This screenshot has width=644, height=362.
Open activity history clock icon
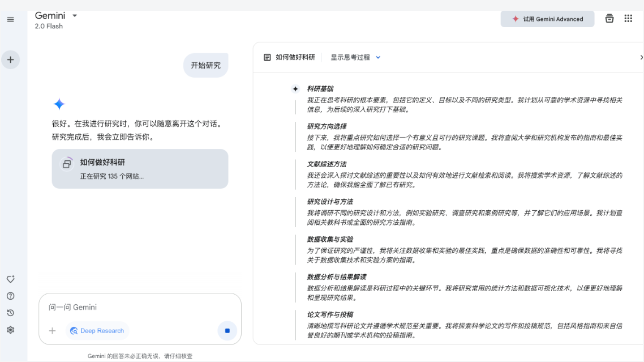tap(11, 313)
